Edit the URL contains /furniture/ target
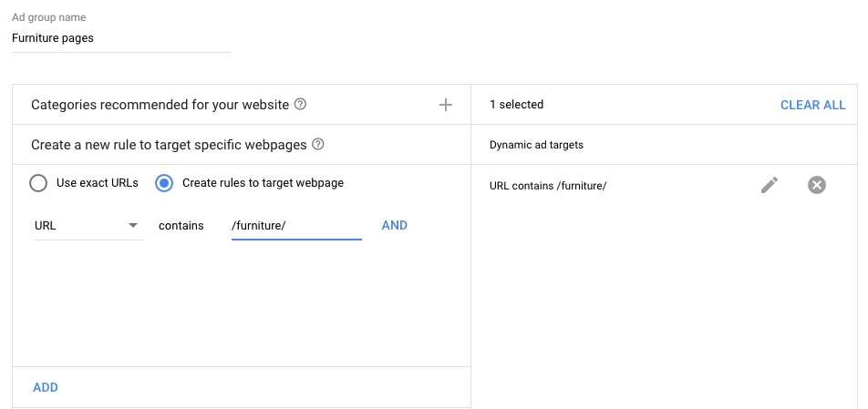Viewport: 868px width, 409px height. [770, 185]
